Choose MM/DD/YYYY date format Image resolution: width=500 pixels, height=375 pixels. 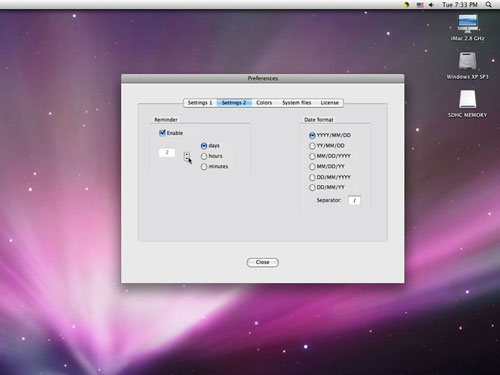point(312,156)
